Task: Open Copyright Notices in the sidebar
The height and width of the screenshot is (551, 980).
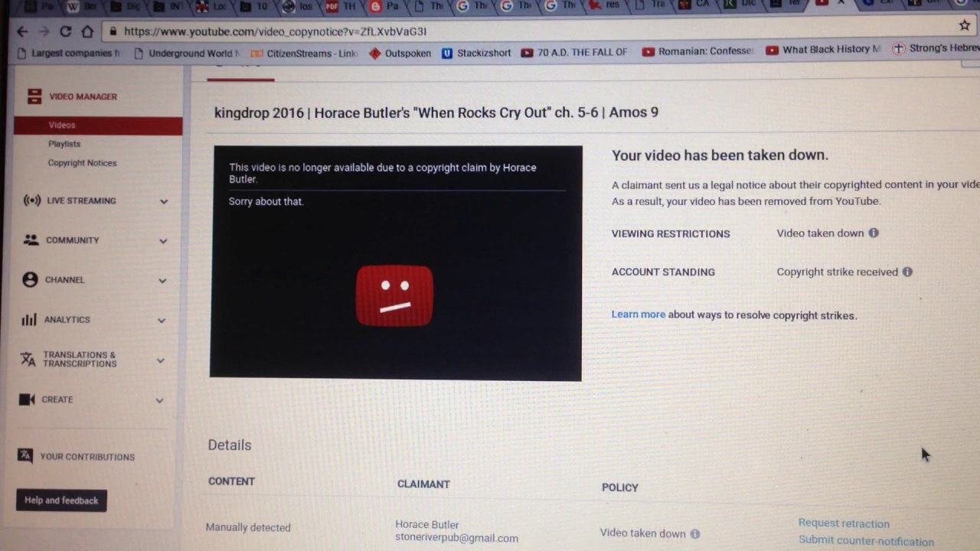Action: pos(82,163)
